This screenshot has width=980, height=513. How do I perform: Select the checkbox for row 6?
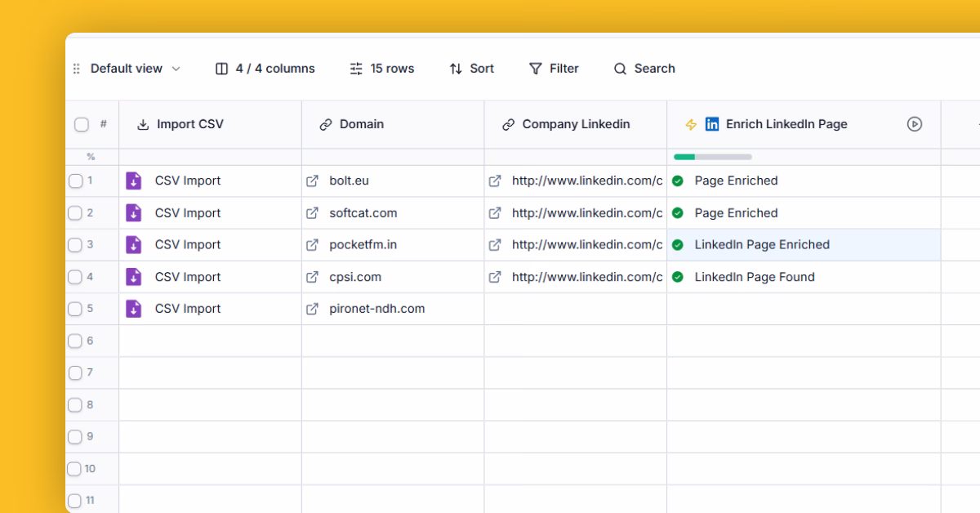pos(75,341)
